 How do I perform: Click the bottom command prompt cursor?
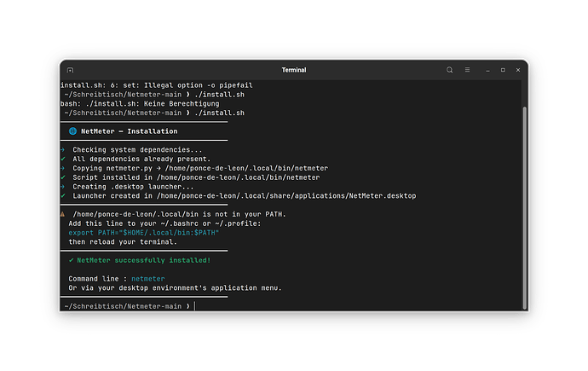click(195, 306)
